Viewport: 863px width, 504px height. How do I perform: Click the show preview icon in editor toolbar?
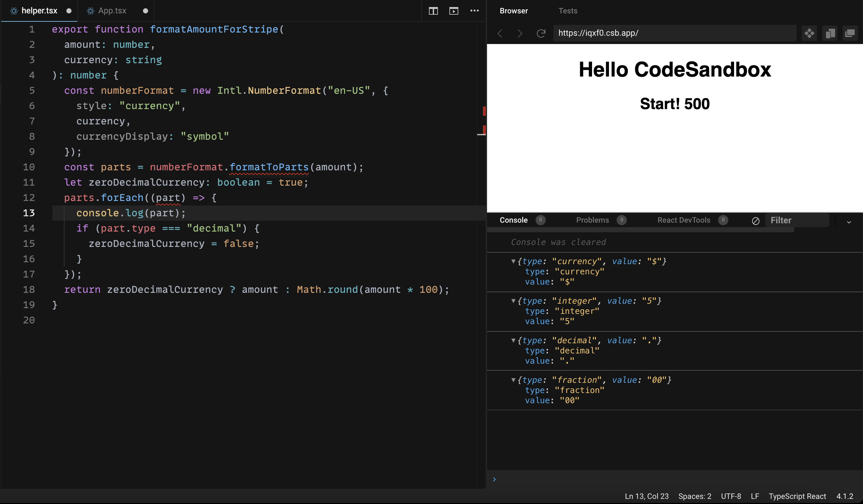(454, 11)
